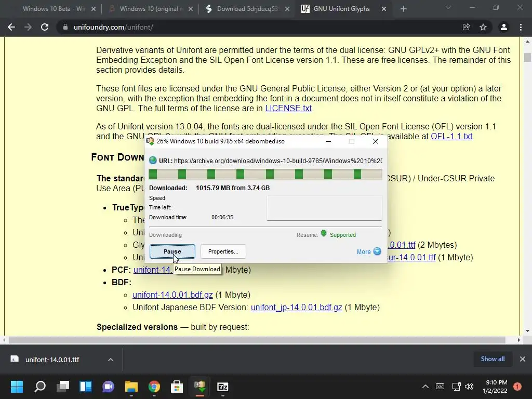
Task: Open Teams Chat from taskbar
Action: (x=108, y=387)
